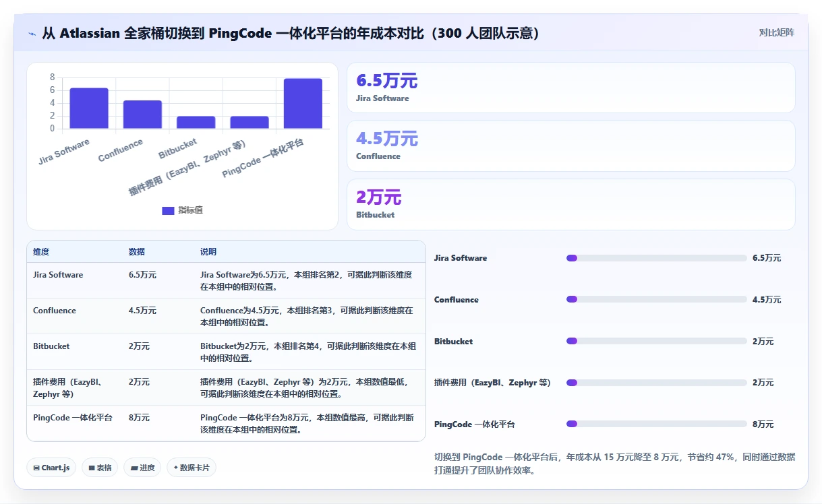Image resolution: width=822 pixels, height=504 pixels.
Task: Click the Chart.js tag icon
Action: coord(36,468)
